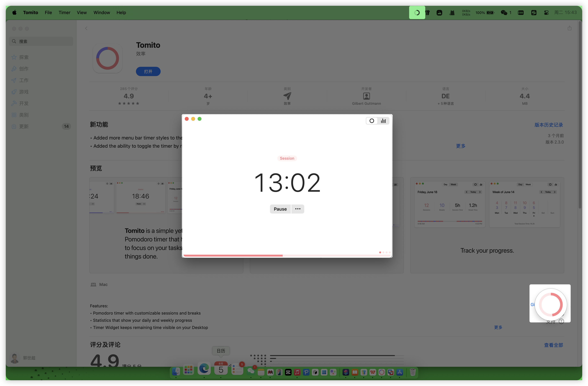Image resolution: width=588 pixels, height=386 pixels.
Task: Click the menu bar clock showing 15:43
Action: tap(566, 12)
